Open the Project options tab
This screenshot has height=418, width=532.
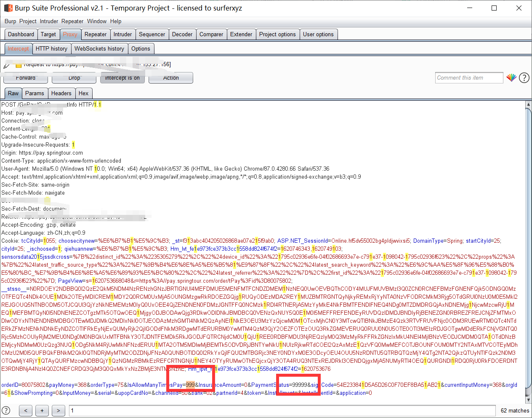[277, 35]
